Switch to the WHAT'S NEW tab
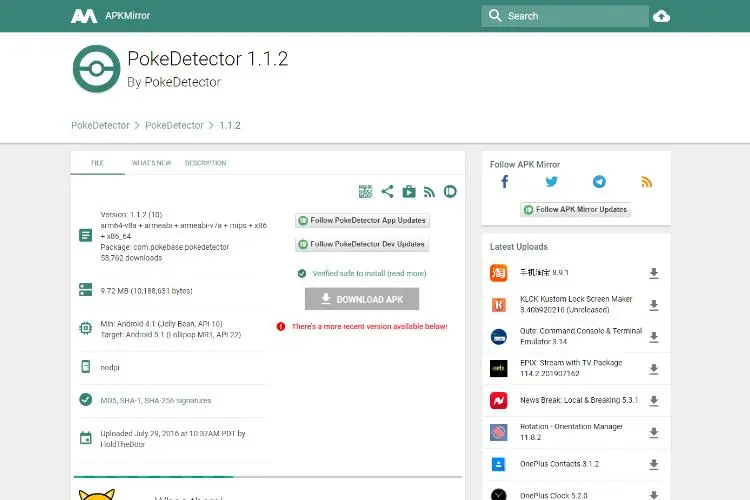The image size is (750, 500). (151, 163)
